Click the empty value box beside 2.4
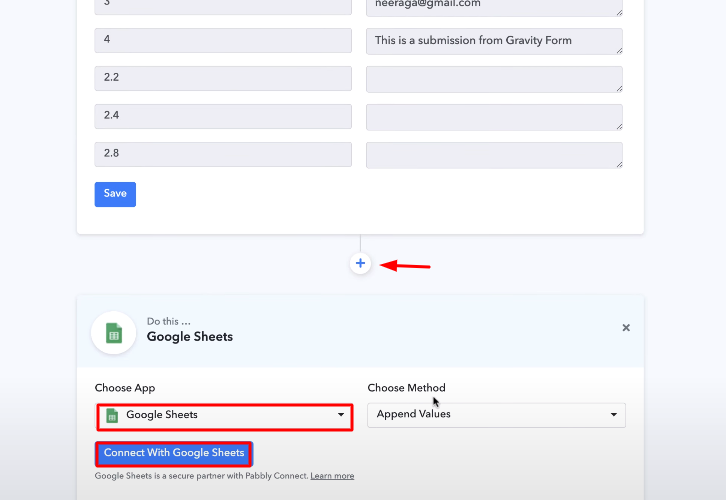This screenshot has width=726, height=500. (494, 117)
